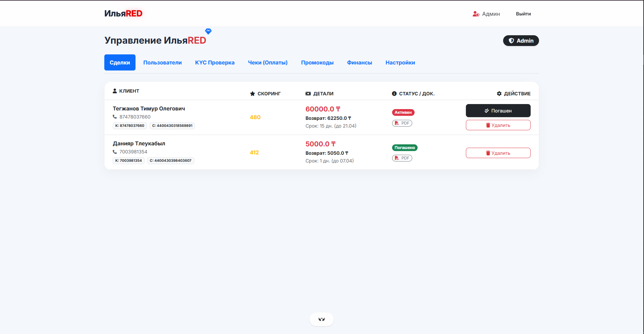Click the phone icon next to 7003981354

115,152
